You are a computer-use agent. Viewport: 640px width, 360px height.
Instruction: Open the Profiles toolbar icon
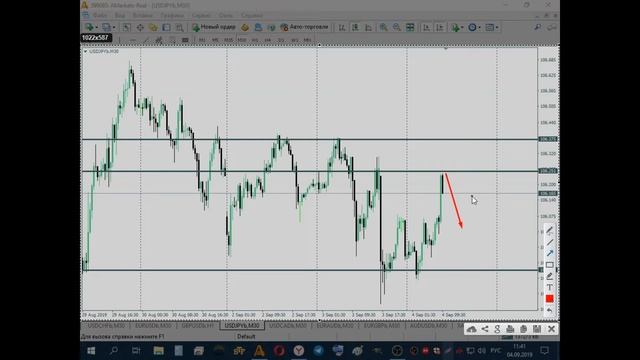pyautogui.click(x=106, y=27)
